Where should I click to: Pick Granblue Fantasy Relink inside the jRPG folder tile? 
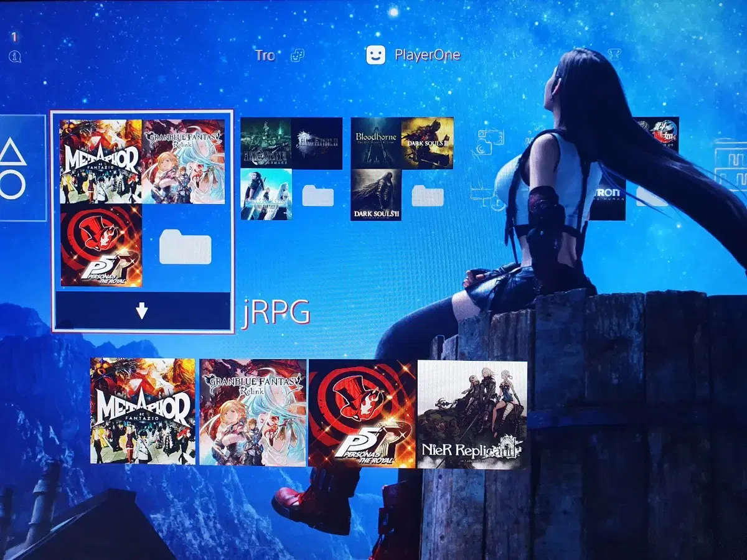pos(184,162)
